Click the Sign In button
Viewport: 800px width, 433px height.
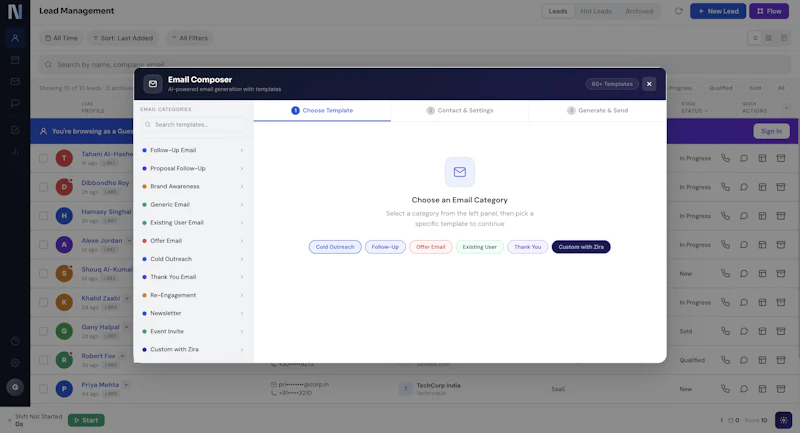(771, 131)
